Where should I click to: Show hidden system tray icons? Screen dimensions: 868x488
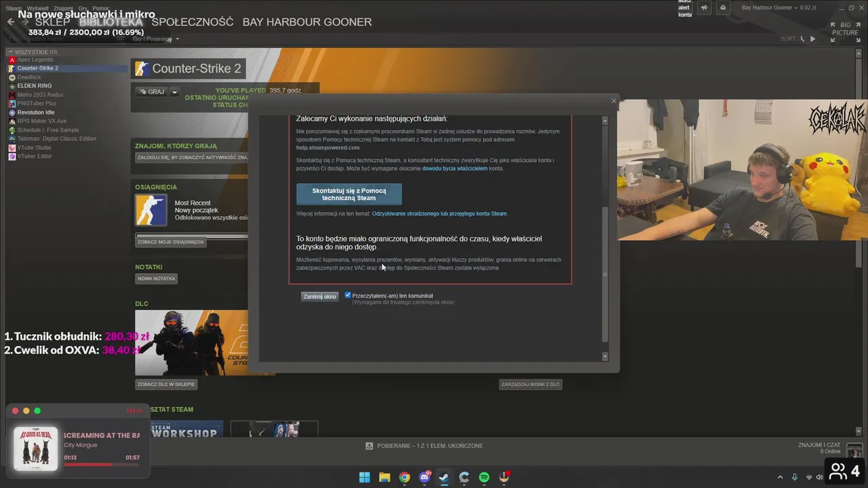tap(780, 477)
